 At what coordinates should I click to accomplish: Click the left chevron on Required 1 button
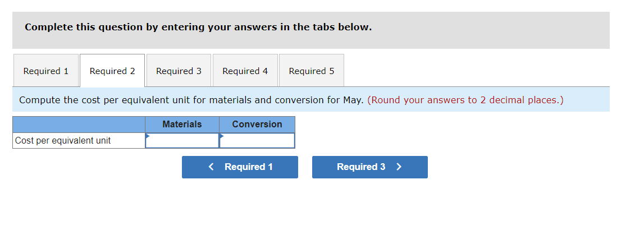[211, 167]
